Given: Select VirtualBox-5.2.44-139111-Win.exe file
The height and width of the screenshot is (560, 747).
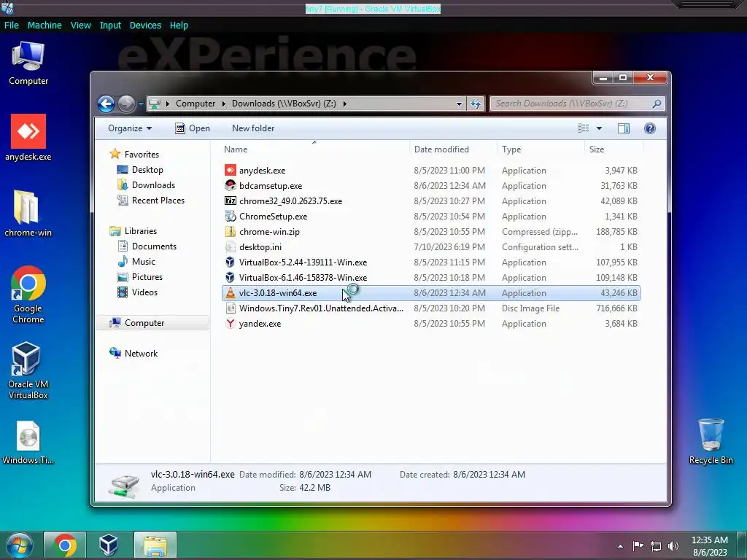Looking at the screenshot, I should 430,262.
